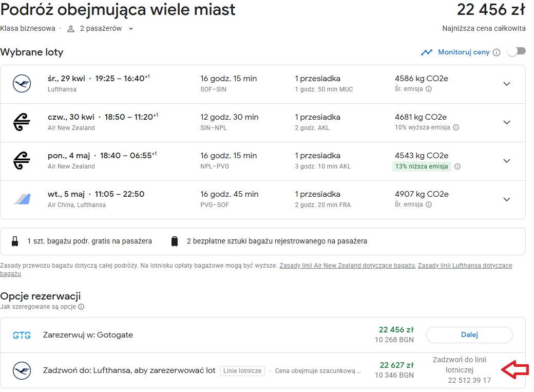Expand the czw., 30 kwi flight details
The height and width of the screenshot is (392, 534).
507,122
